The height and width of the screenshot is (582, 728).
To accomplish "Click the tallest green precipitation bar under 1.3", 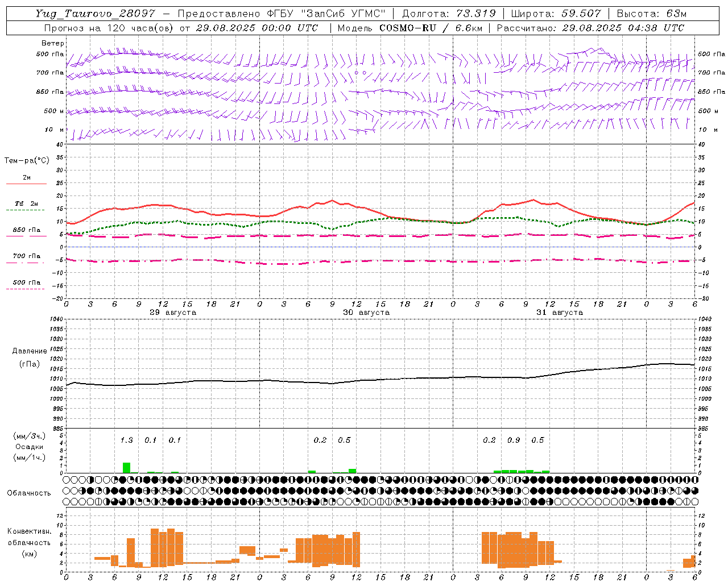I will coord(126,468).
